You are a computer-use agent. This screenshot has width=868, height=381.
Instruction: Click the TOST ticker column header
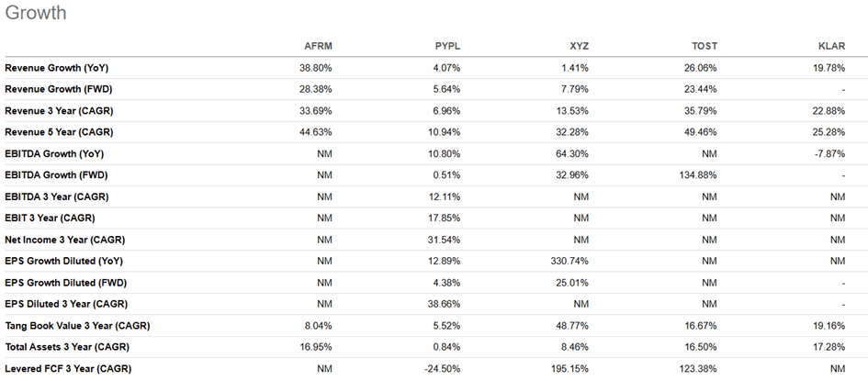[705, 47]
